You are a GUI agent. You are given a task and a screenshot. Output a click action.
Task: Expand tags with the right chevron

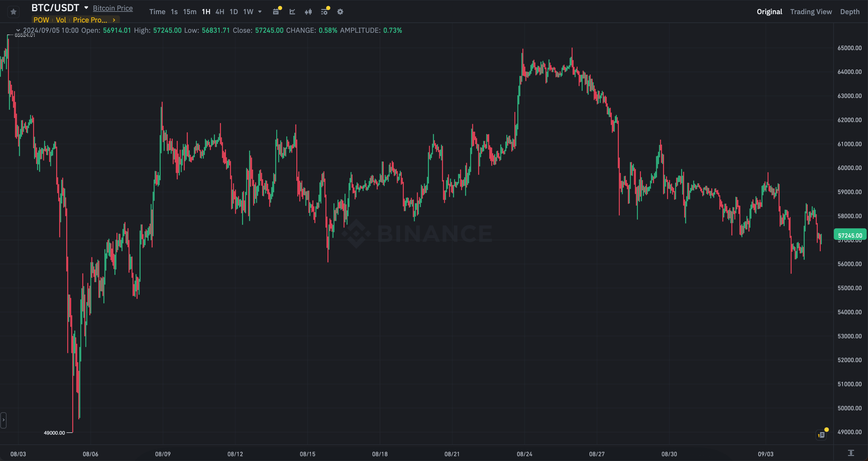[x=114, y=20]
